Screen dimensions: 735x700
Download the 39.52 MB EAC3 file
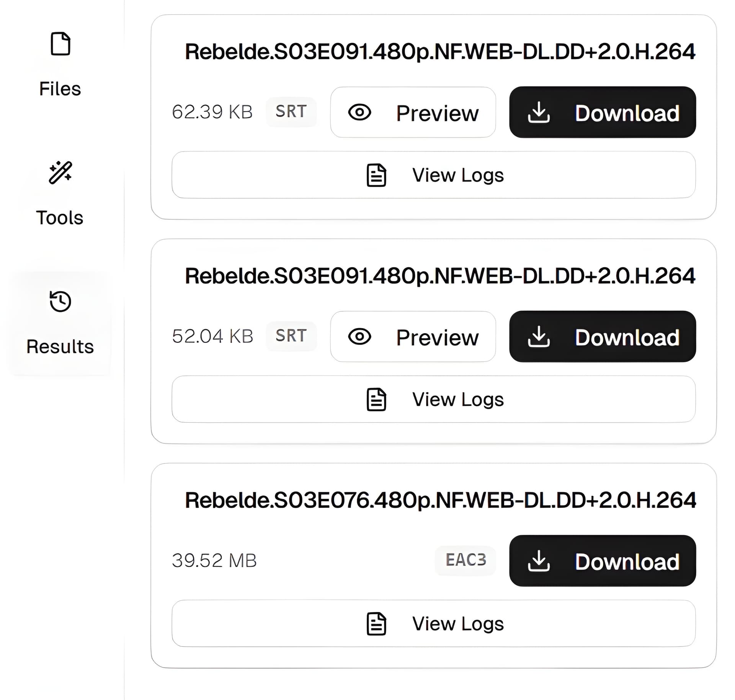(603, 561)
